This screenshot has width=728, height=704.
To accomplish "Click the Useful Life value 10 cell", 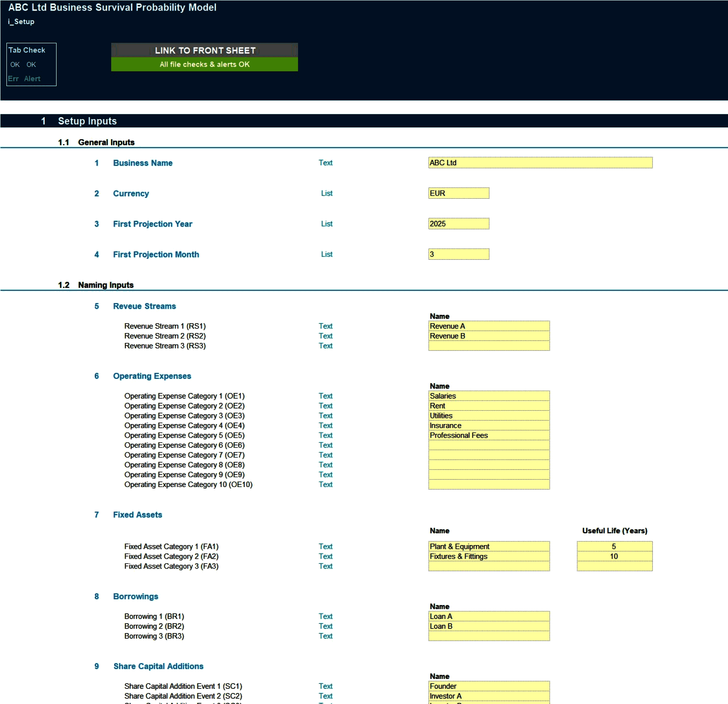I will [x=614, y=556].
